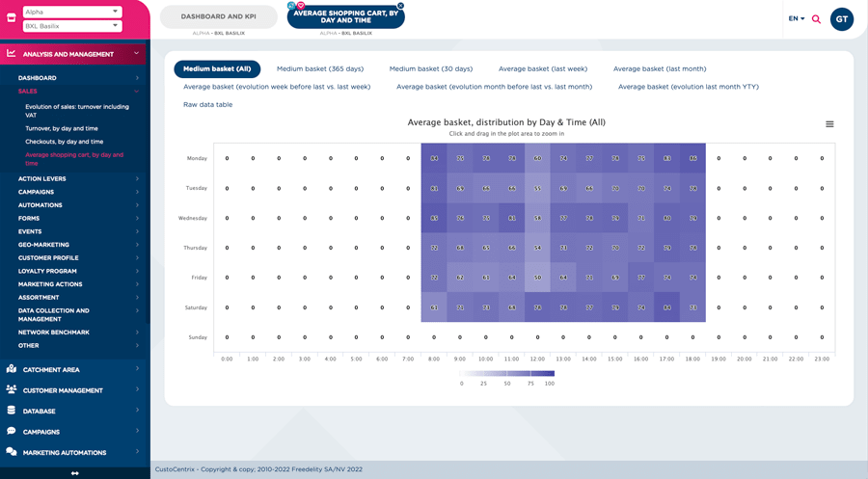The width and height of the screenshot is (868, 479).
Task: Close the Average Shopping Cart tab
Action: 401,6
